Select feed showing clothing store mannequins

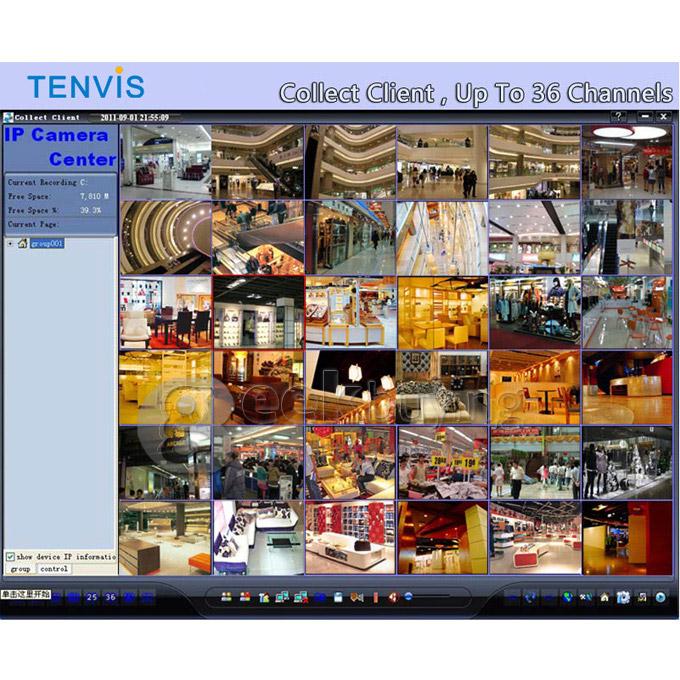[x=535, y=313]
